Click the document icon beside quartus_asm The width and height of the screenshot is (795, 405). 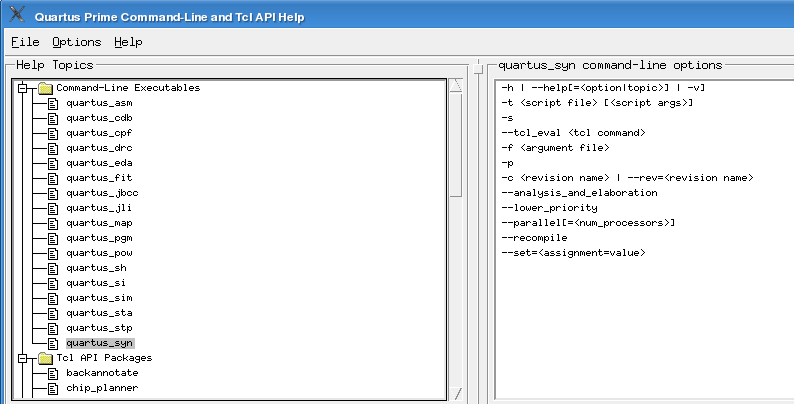point(53,103)
